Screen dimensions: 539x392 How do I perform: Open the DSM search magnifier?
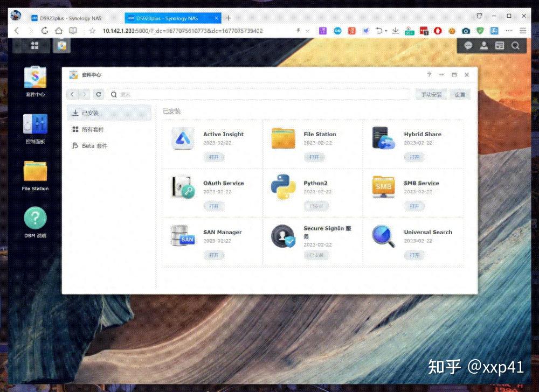515,46
